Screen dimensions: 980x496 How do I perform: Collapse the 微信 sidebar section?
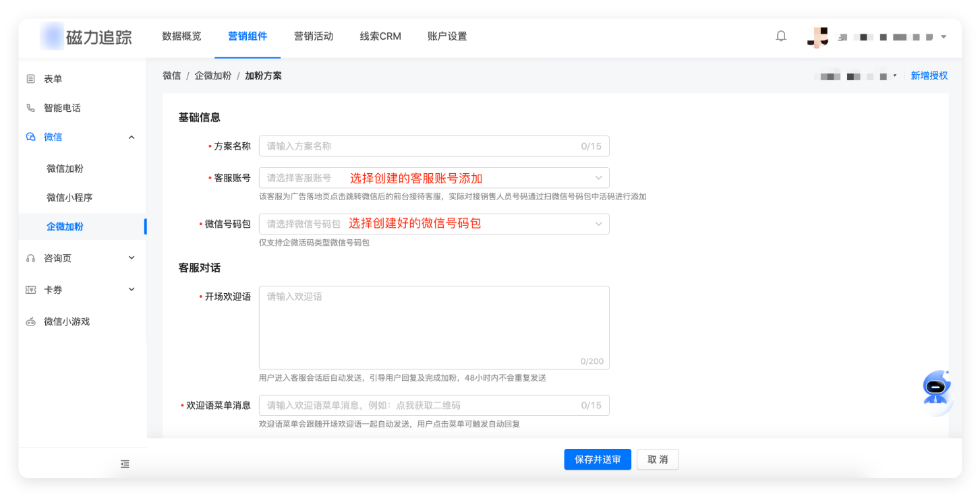[132, 137]
